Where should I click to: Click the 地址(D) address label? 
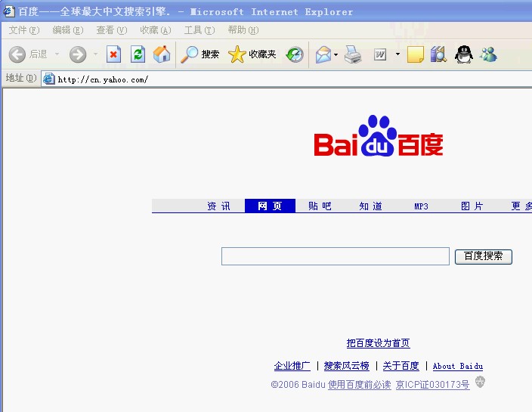[x=20, y=78]
